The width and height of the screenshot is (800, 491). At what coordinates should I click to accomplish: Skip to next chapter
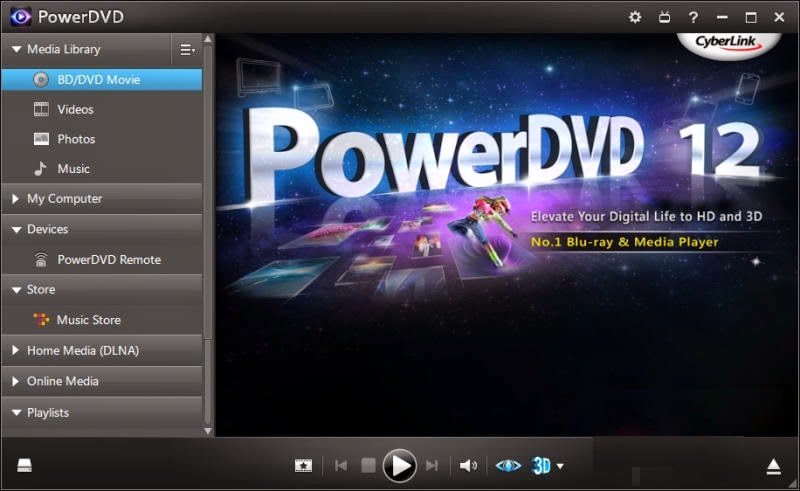click(432, 465)
